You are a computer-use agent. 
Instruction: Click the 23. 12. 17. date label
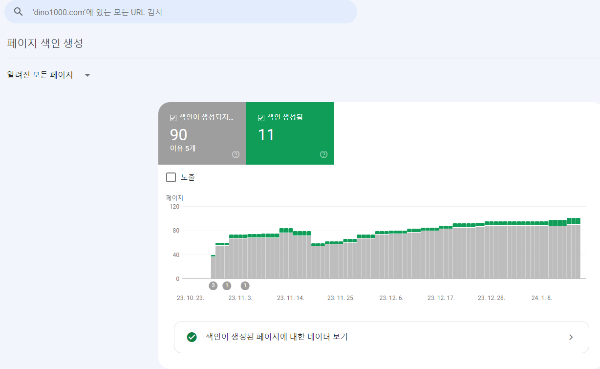coord(441,298)
